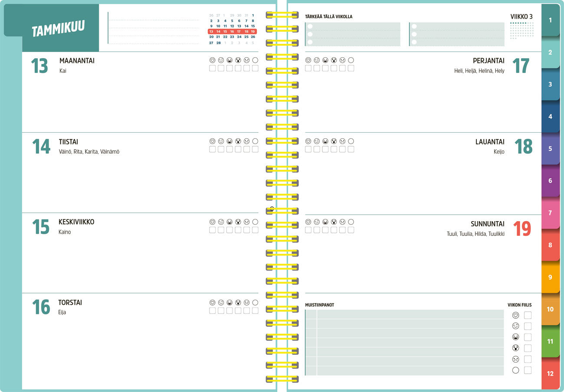Check the box beside heart-eyes in Viikon fiilis
The height and width of the screenshot is (392, 564).
click(x=528, y=315)
